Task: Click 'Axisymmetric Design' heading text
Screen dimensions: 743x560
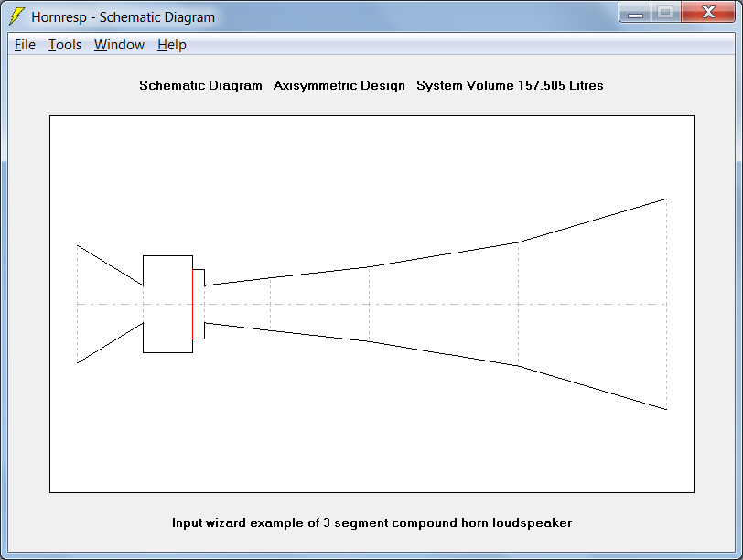Action: 339,85
